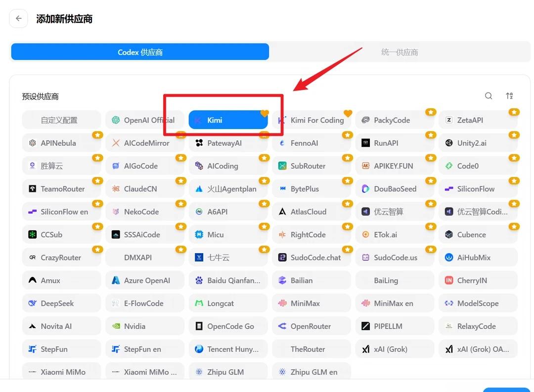Screen dimensions: 534x392
Task: Select xAI (Grok) provider
Action: click(395, 349)
